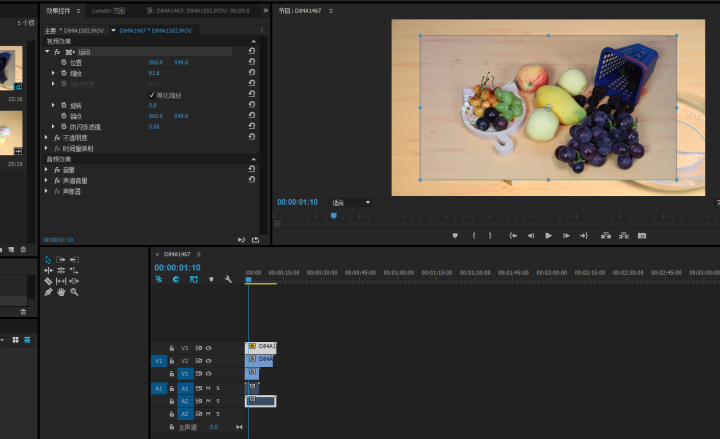The width and height of the screenshot is (720, 439).
Task: Open timeline wrench display settings
Action: (x=228, y=279)
